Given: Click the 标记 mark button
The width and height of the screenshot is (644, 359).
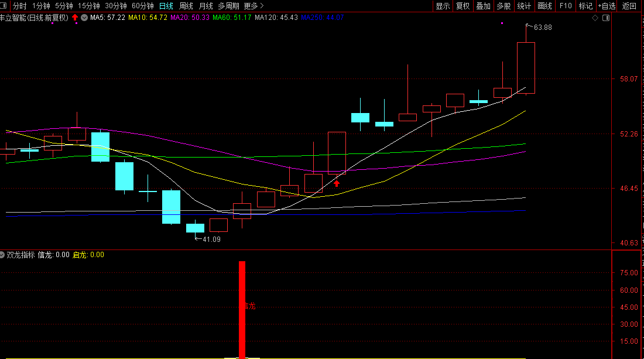Looking at the screenshot, I should click(x=585, y=6).
